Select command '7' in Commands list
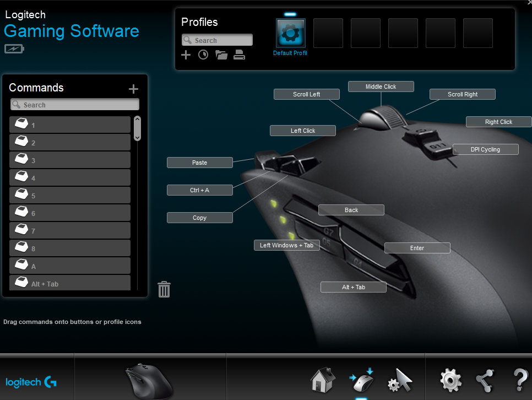 coord(70,230)
